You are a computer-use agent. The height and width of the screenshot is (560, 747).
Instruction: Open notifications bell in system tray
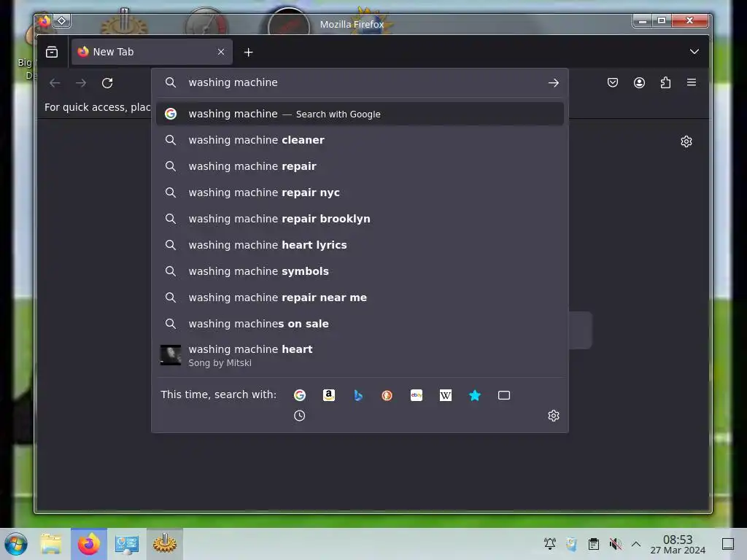(x=550, y=543)
